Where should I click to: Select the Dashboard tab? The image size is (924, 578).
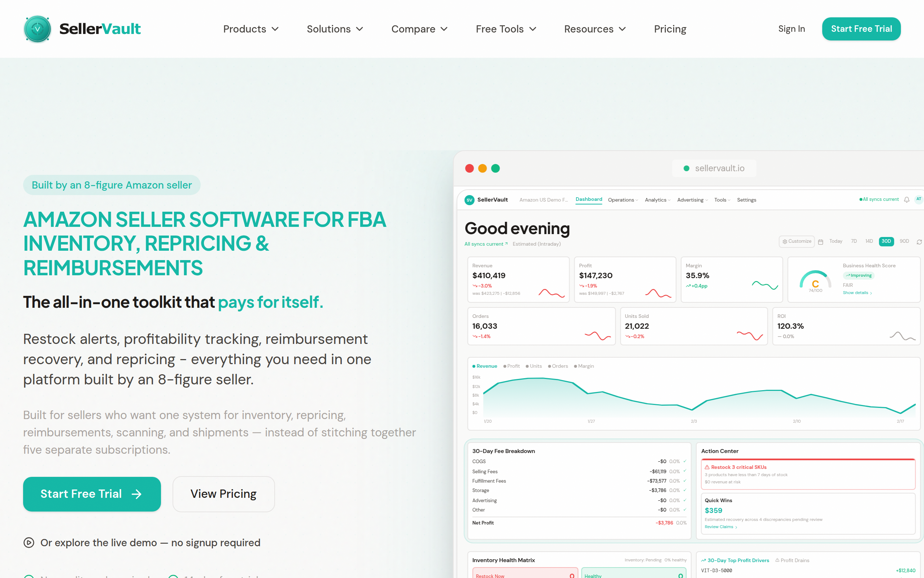pos(589,199)
